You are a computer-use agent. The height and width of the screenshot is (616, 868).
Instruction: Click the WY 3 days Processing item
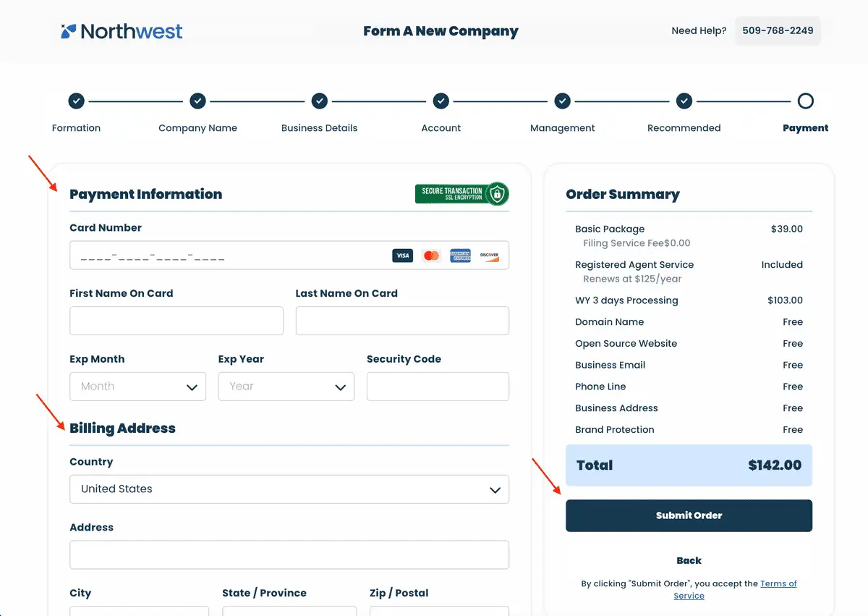click(626, 300)
